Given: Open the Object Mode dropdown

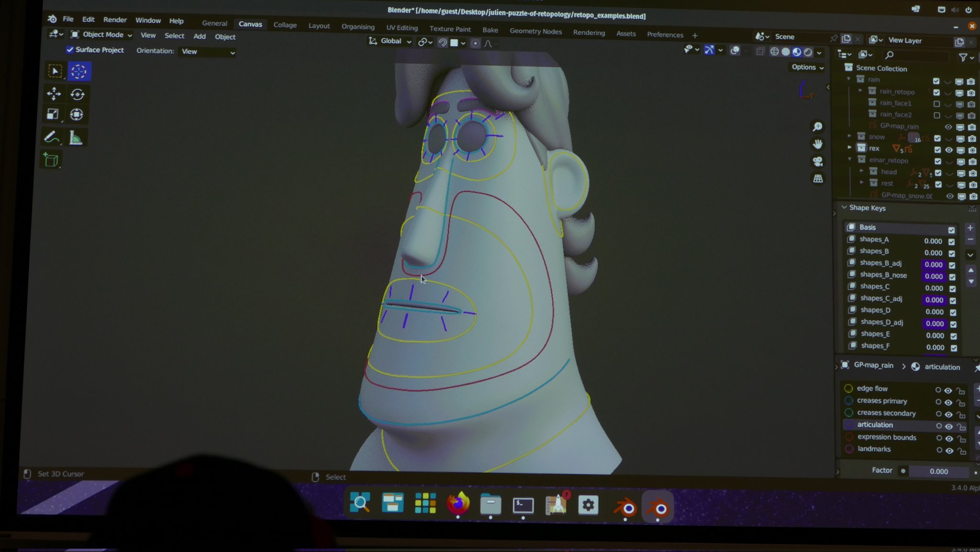Looking at the screenshot, I should point(101,34).
